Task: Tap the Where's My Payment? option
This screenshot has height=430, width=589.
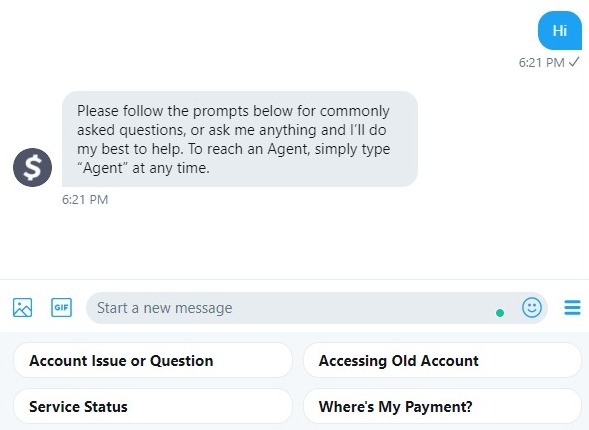Action: click(442, 407)
